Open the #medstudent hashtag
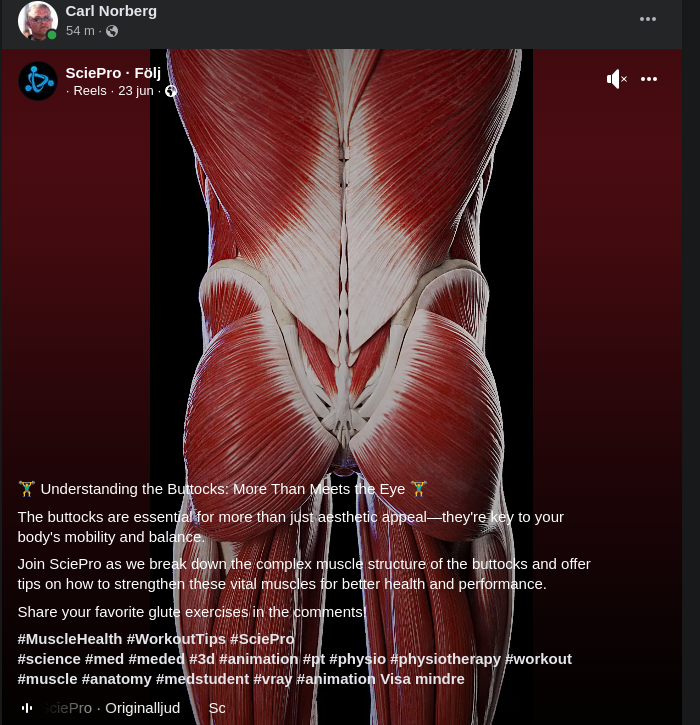The width and height of the screenshot is (700, 725). (x=202, y=679)
